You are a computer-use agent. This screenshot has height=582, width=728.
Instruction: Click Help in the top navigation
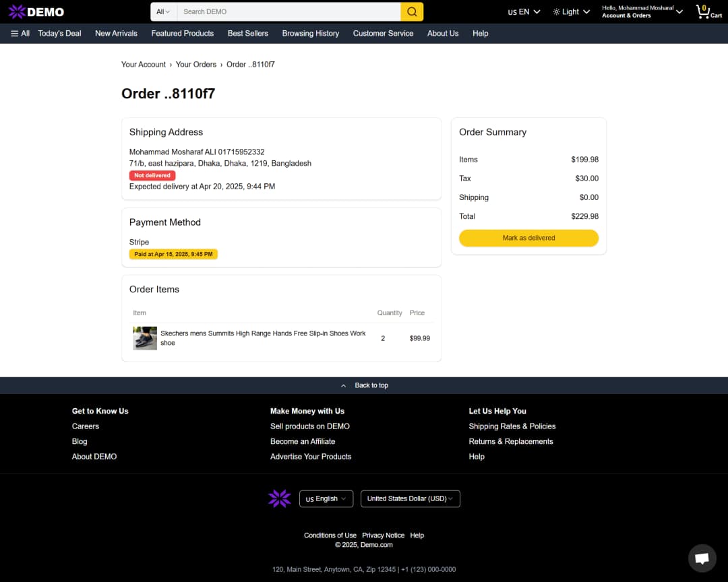480,34
